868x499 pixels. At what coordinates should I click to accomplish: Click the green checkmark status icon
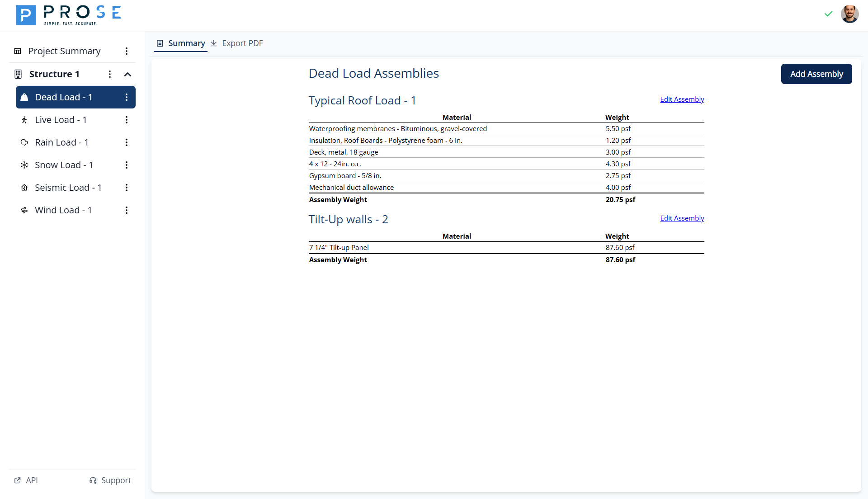tap(828, 14)
